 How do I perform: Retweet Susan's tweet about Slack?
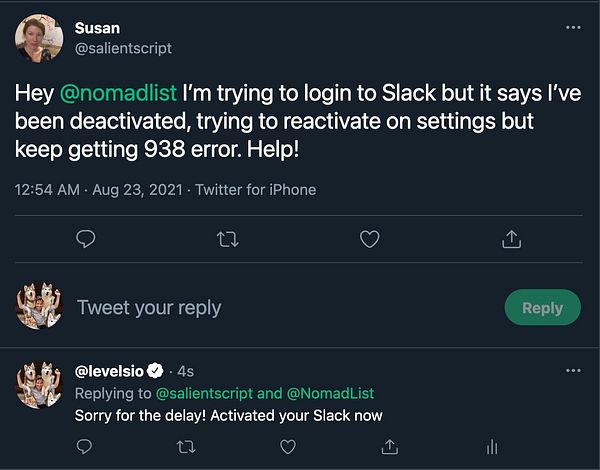pos(228,240)
